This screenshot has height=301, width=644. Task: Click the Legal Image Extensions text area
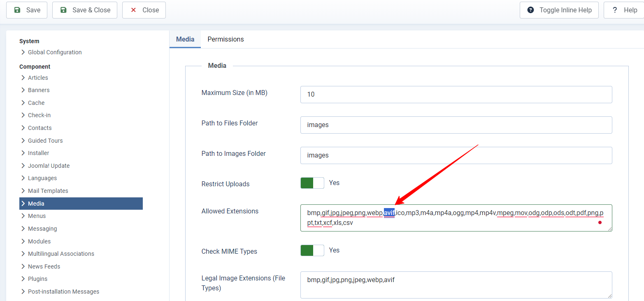[x=456, y=285]
